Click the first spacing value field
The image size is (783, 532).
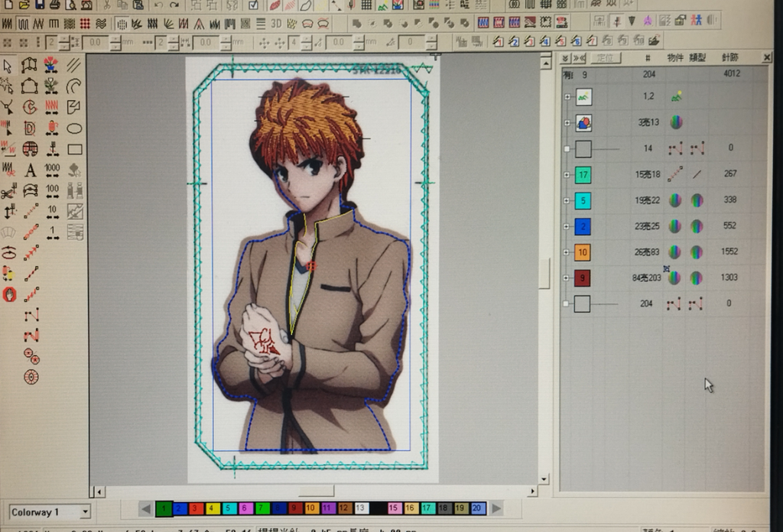(x=96, y=43)
